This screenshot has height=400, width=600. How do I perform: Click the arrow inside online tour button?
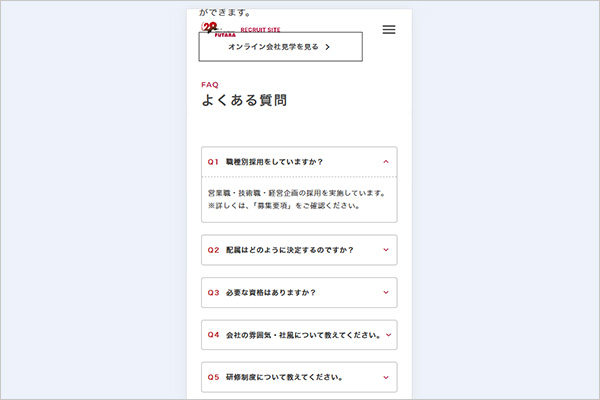click(x=327, y=47)
